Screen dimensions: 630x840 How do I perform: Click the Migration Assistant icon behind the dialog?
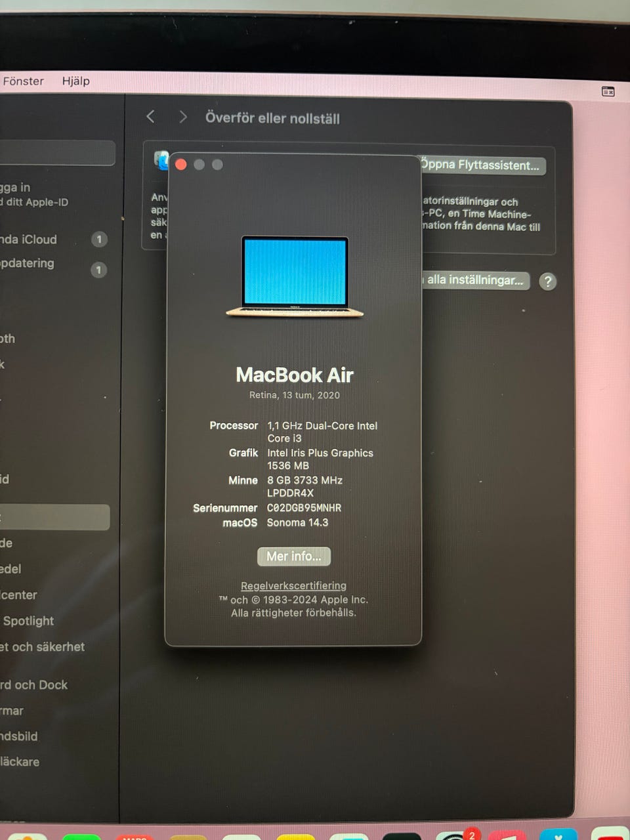point(160,159)
